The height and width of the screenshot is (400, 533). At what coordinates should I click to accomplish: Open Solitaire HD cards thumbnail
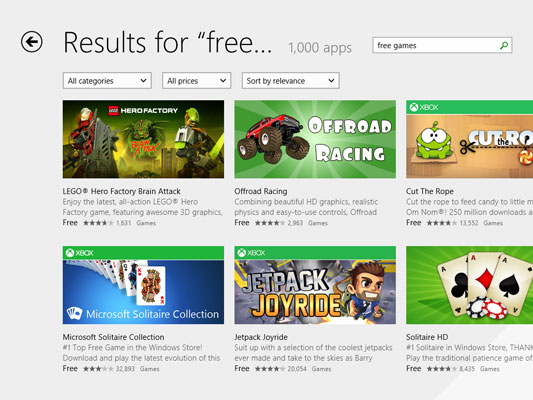coord(469,285)
